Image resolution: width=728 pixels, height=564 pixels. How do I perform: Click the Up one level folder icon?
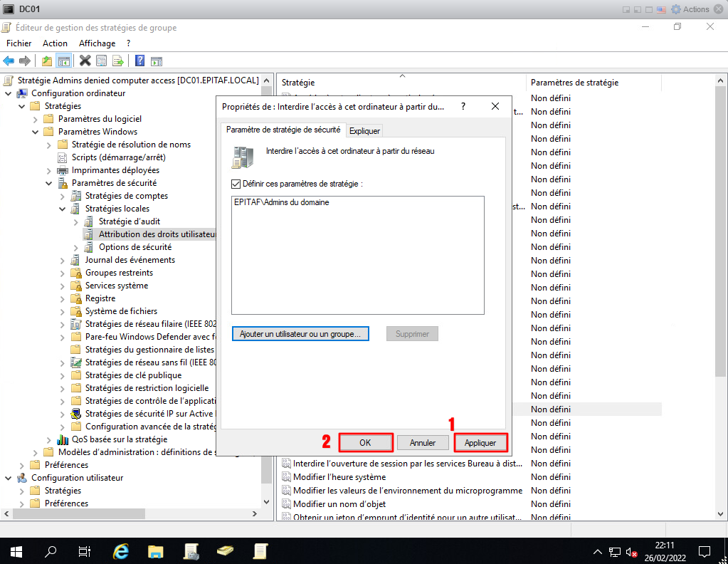[x=47, y=61]
